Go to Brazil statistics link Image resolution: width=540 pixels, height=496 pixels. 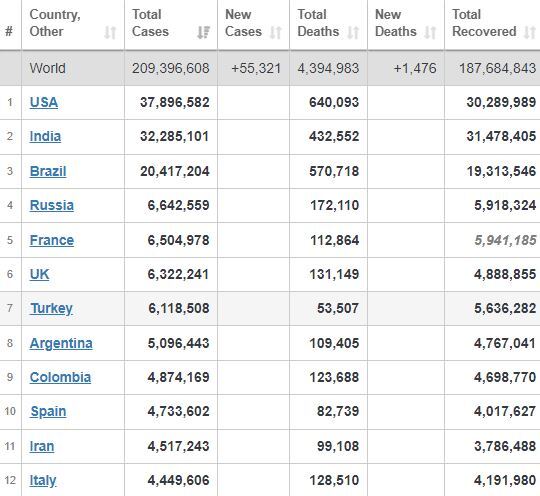point(48,171)
